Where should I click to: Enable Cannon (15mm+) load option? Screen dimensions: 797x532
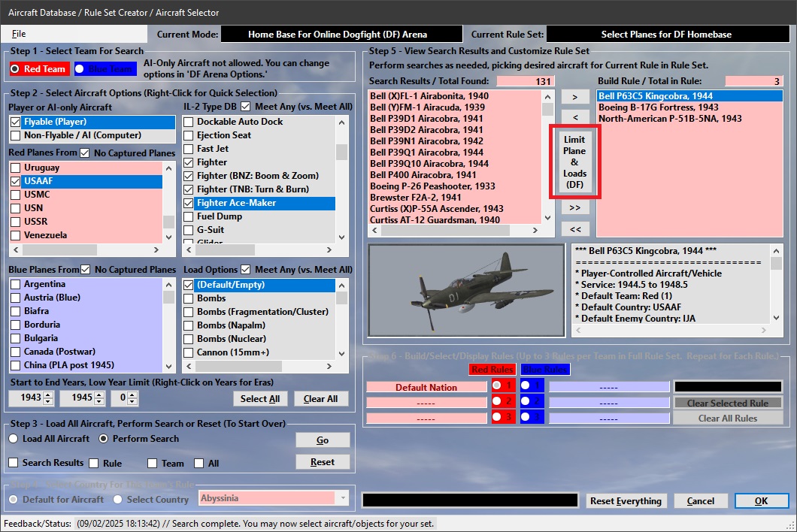click(189, 352)
